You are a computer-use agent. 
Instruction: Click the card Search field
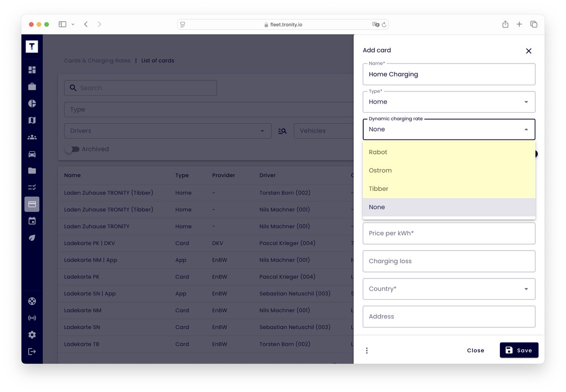click(141, 88)
